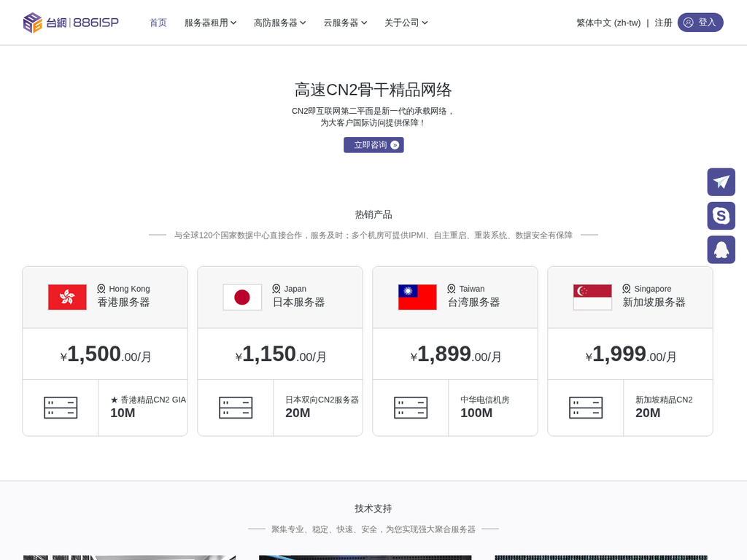Click the 高速CN2骨干精品网络 heading
Screen dimensions: 747x560
click(x=373, y=90)
